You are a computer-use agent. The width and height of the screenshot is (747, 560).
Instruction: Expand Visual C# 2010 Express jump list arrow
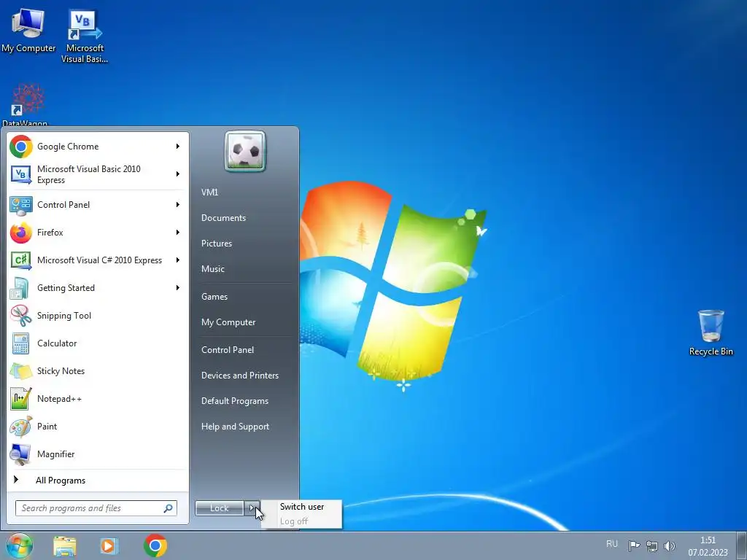[x=178, y=260]
